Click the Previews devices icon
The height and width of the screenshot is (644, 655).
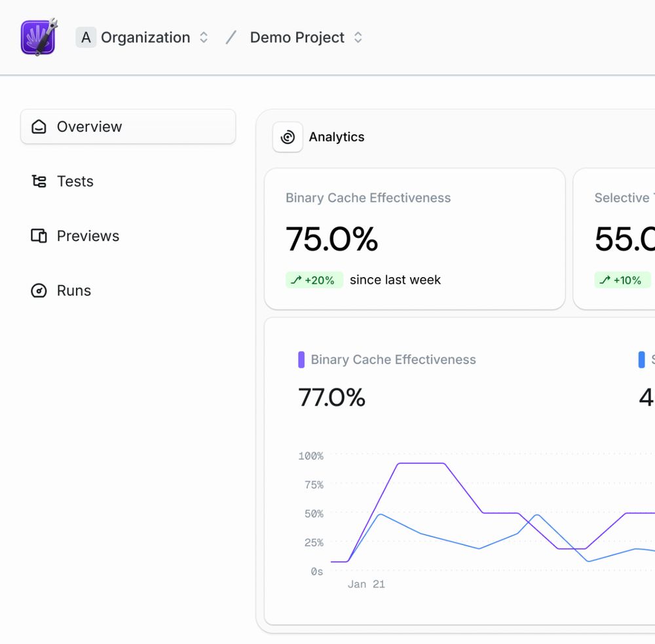pos(39,236)
